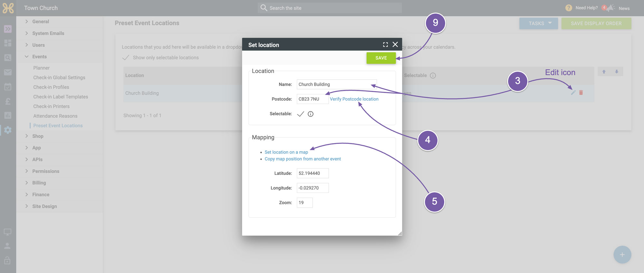
Task: Expand the Set location dialog to fullscreen
Action: pyautogui.click(x=385, y=44)
